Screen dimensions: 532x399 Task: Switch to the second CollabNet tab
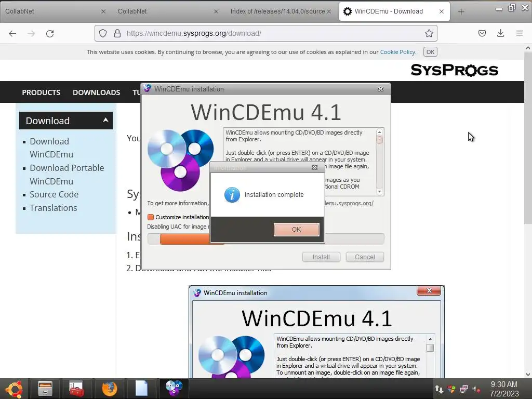point(164,11)
